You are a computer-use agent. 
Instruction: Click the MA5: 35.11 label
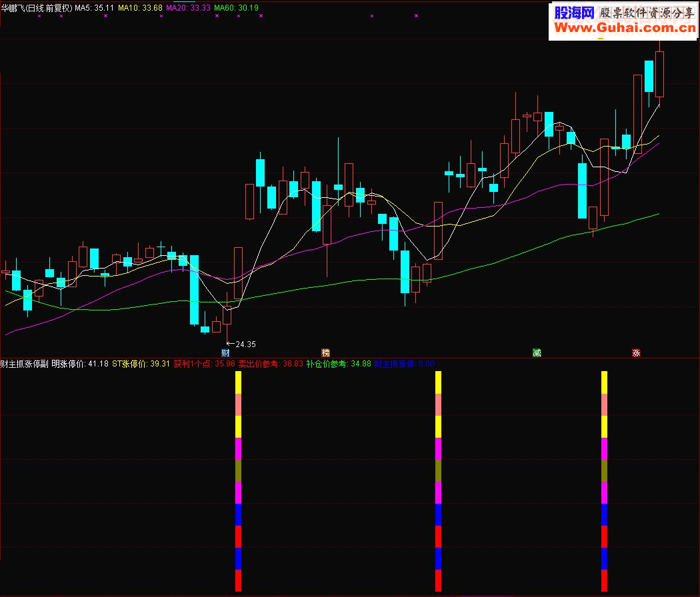(94, 7)
